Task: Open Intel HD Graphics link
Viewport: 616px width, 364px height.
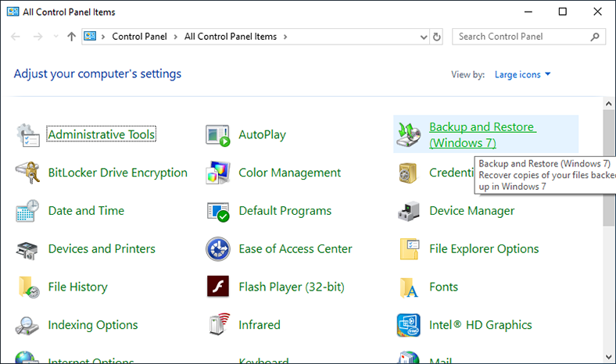Action: coord(481,325)
